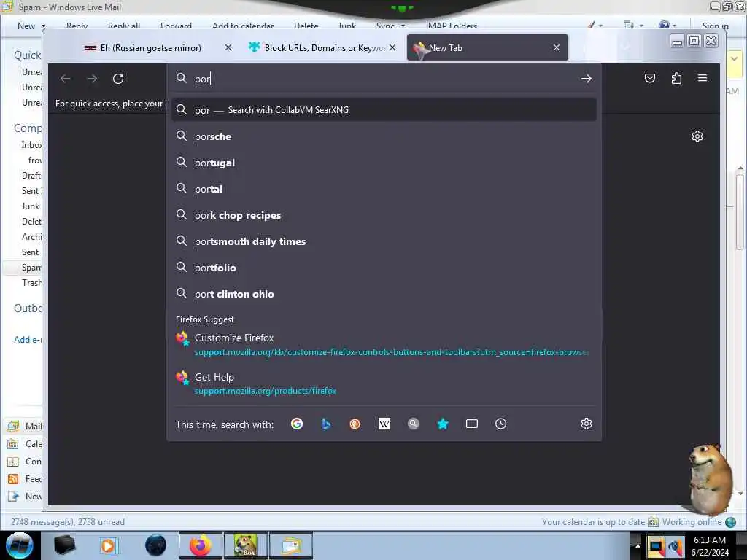Open Feeds shortcut in Live Mail
This screenshot has width=747, height=560.
25,479
